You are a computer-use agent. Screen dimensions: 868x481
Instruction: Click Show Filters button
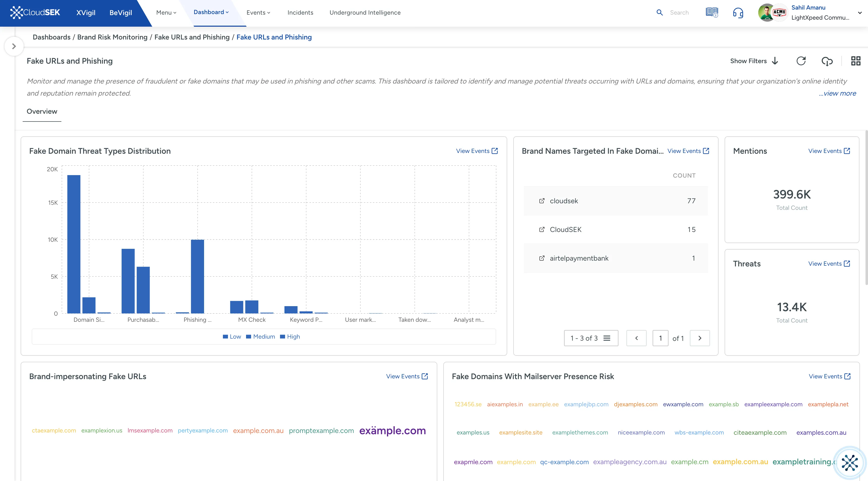click(754, 61)
